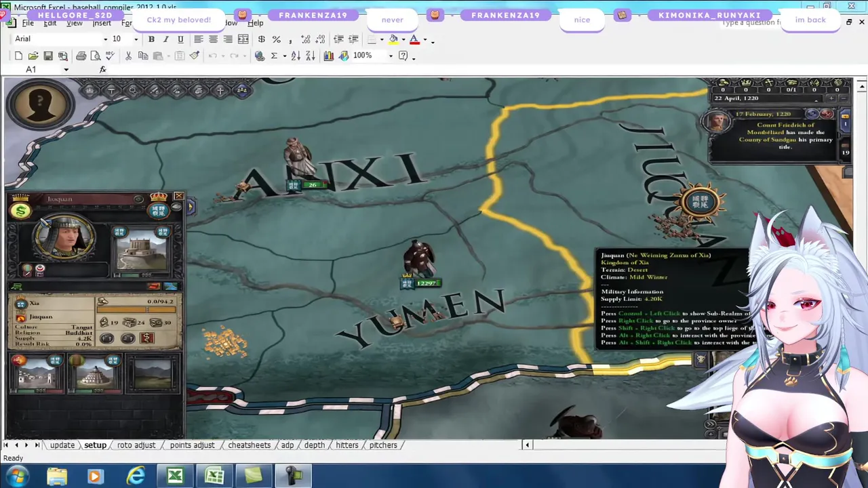Merge and center cells

point(243,39)
